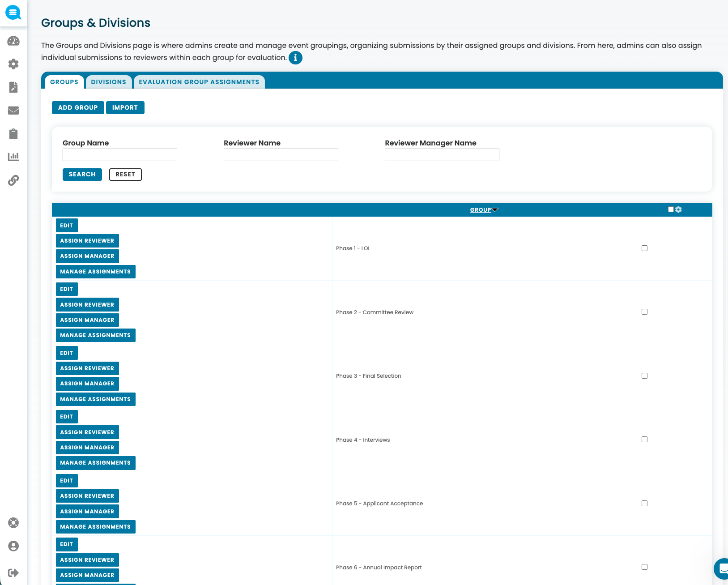Click the link icon in the sidebar
The image size is (728, 585).
coord(13,180)
